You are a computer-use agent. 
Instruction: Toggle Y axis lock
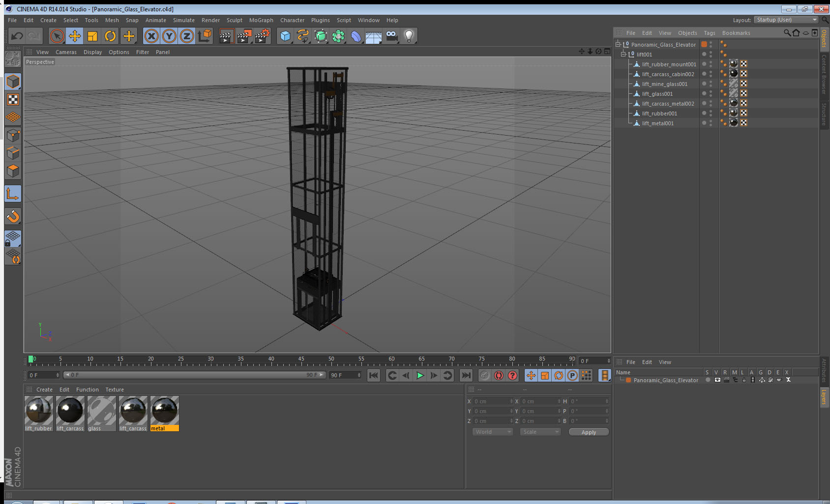169,36
